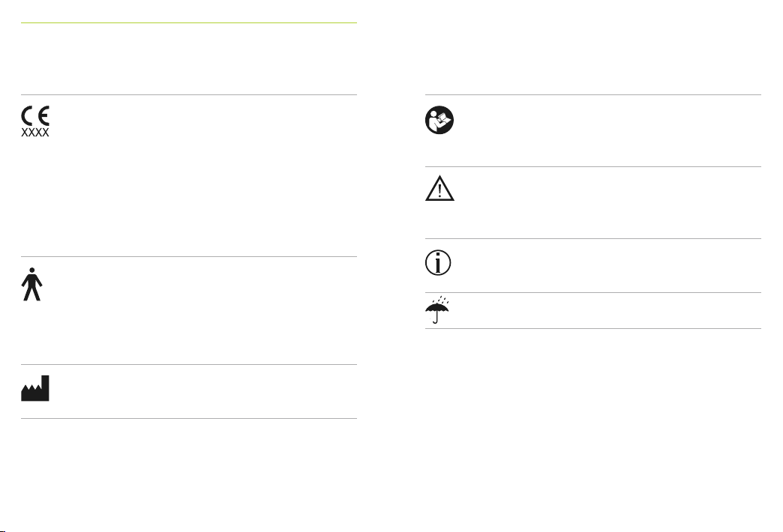
Task: Click the divider line above the person symbol
Action: pos(189,257)
